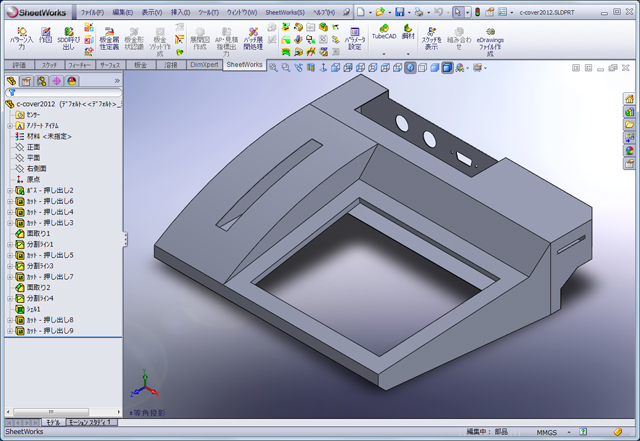Switch to the 板金 ribbon tab
This screenshot has width=640, height=441.
[140, 65]
